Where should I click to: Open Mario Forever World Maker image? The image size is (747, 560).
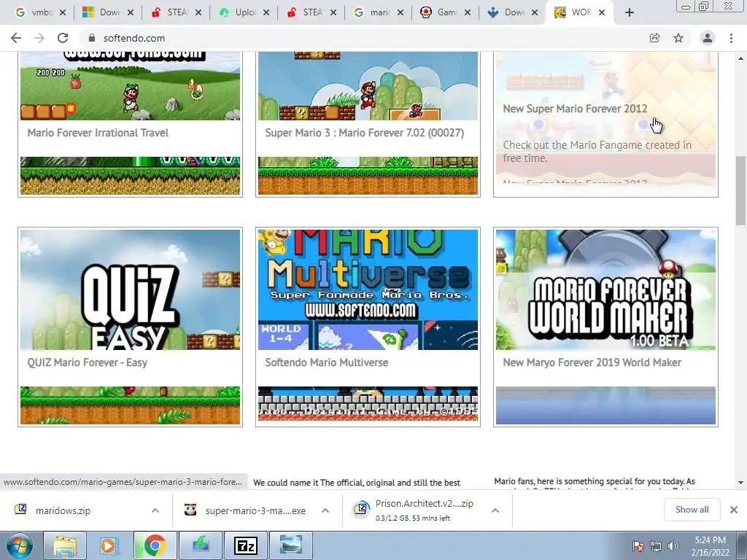[x=605, y=289]
